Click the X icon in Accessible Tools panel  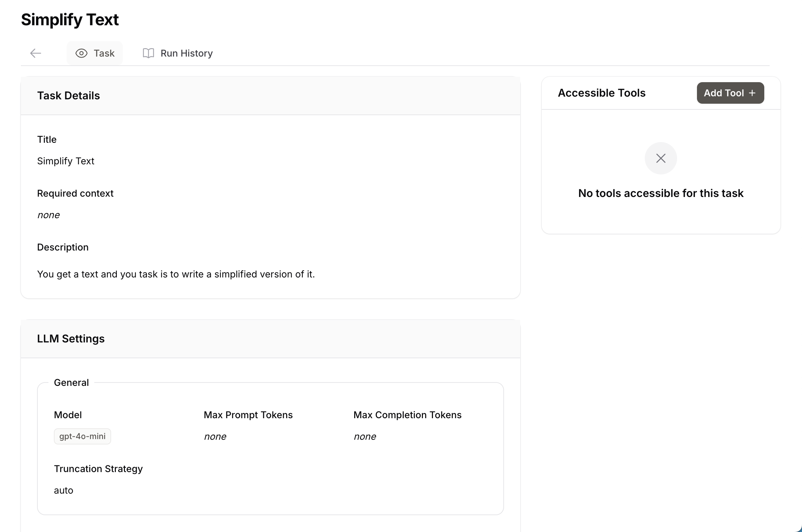pyautogui.click(x=661, y=158)
